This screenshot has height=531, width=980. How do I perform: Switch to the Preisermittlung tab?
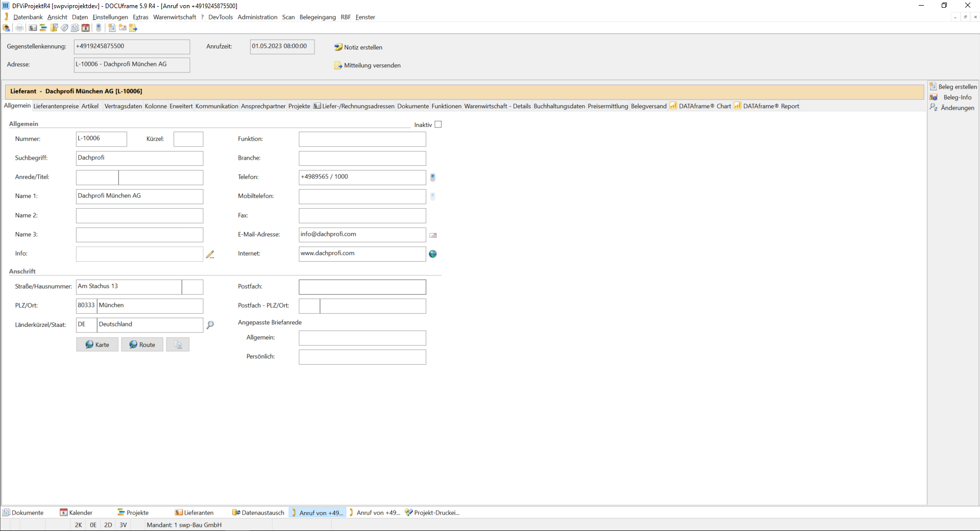608,106
